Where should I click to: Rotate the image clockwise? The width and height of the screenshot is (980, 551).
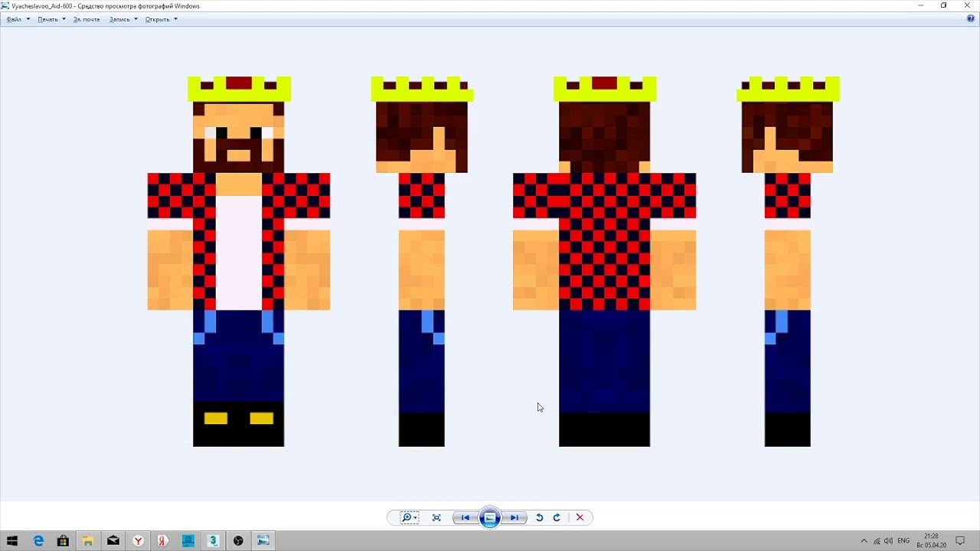tap(557, 518)
